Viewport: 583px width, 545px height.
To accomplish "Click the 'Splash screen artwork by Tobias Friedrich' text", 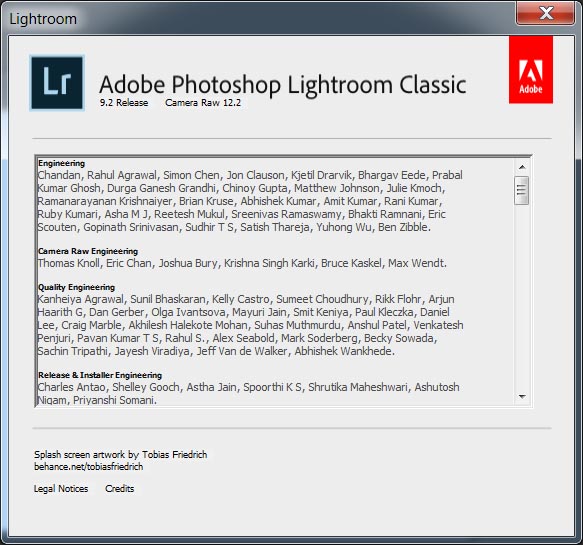I will coord(120,455).
